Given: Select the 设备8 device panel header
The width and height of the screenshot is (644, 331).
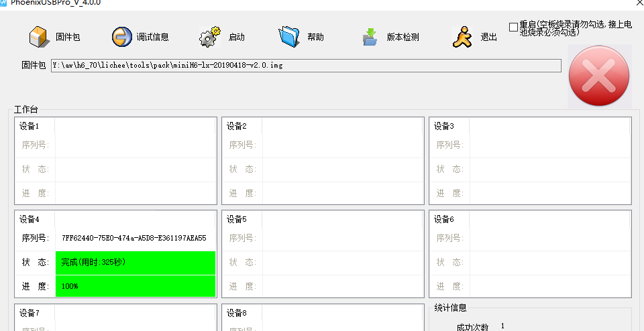Looking at the screenshot, I should [237, 313].
